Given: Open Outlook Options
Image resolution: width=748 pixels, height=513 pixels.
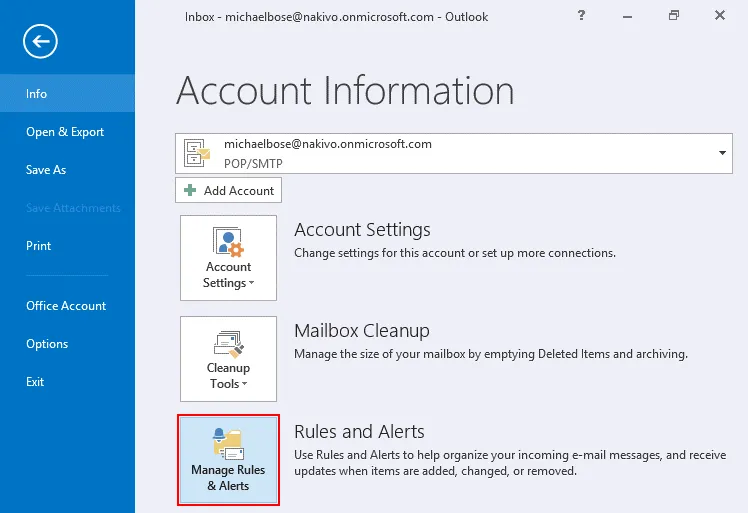Looking at the screenshot, I should (x=47, y=344).
